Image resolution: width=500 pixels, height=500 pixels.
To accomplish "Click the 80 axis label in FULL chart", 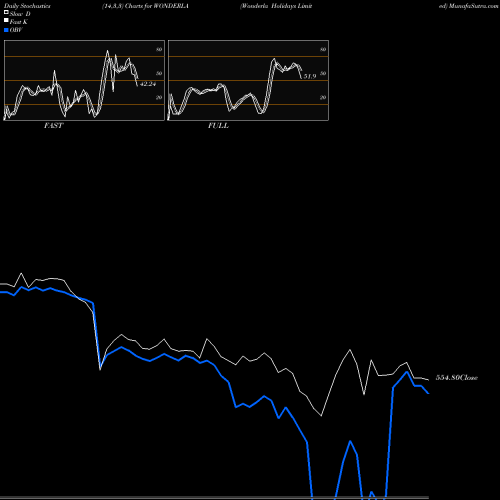I will pos(323,49).
